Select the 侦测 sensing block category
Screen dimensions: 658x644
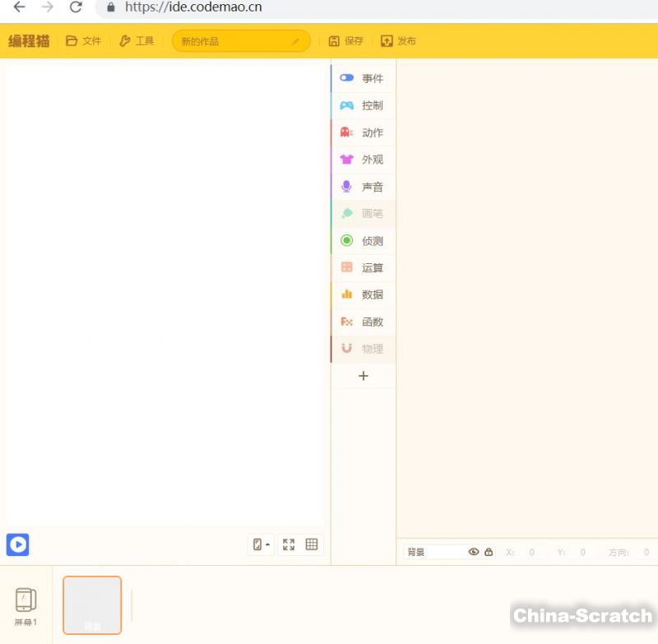[363, 241]
